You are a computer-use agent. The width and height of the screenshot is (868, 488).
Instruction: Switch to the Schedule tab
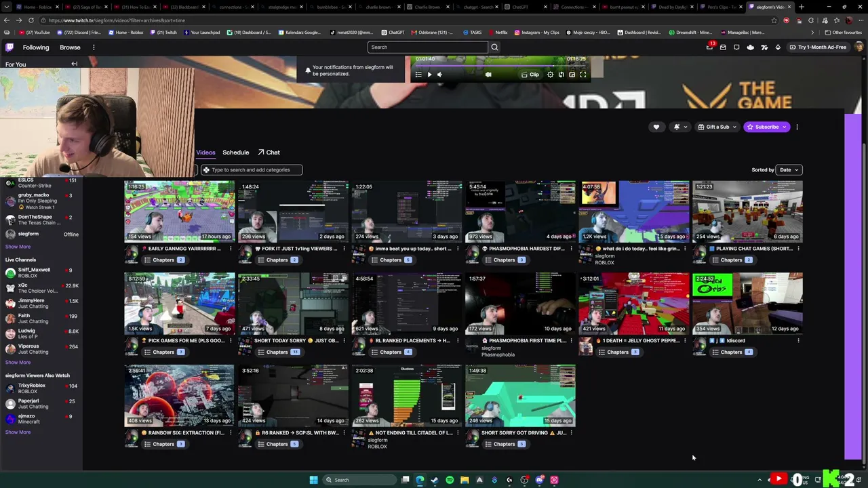point(236,152)
